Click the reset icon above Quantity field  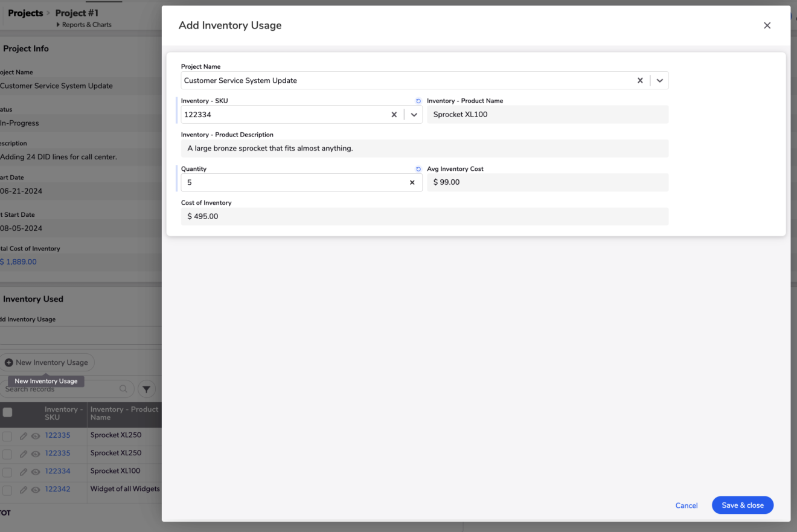tap(418, 170)
